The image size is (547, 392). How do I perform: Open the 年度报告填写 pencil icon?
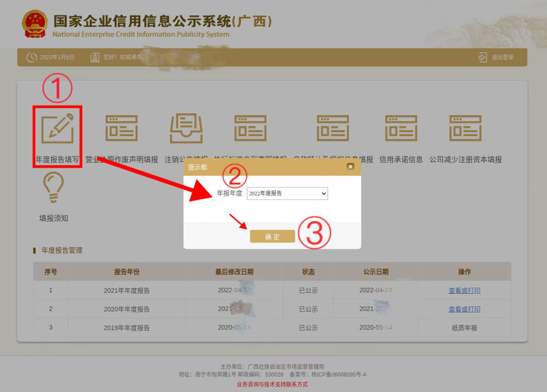coord(57,129)
